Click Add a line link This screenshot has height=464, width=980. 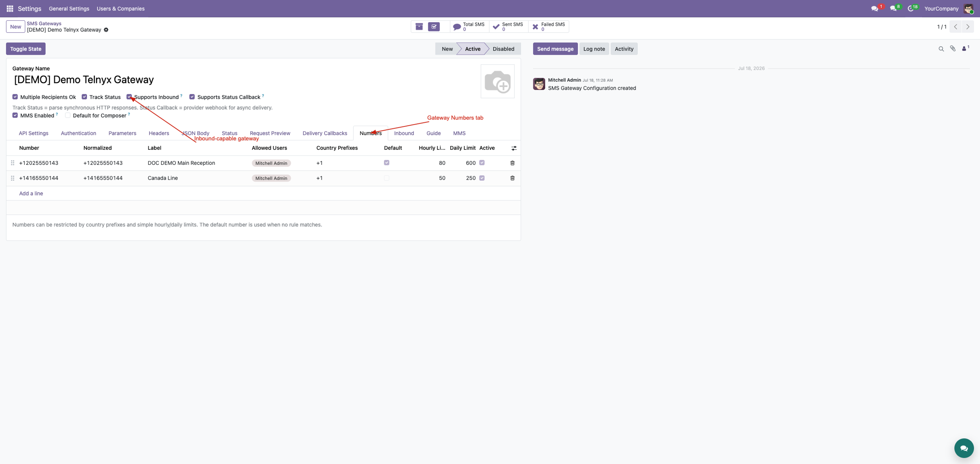click(x=31, y=193)
